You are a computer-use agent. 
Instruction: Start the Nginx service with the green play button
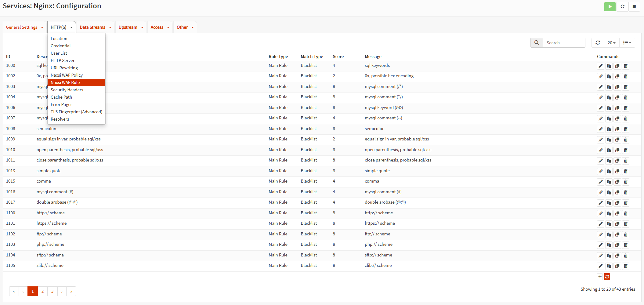[610, 6]
